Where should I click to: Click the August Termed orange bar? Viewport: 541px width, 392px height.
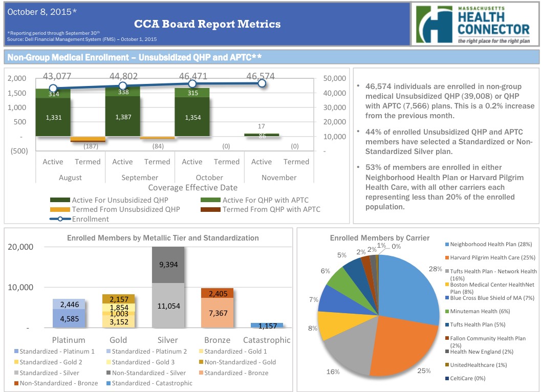[x=88, y=139]
